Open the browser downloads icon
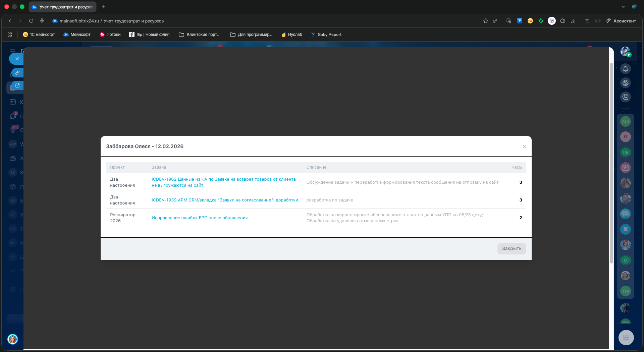This screenshot has width=644, height=352. [x=573, y=21]
